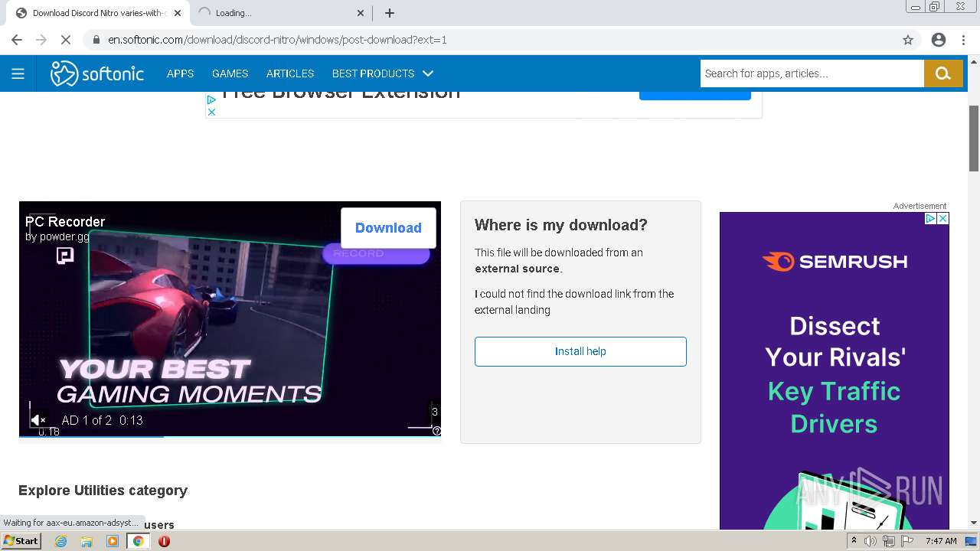Click the Chrome taskbar icon
The height and width of the screenshot is (551, 980).
(138, 541)
